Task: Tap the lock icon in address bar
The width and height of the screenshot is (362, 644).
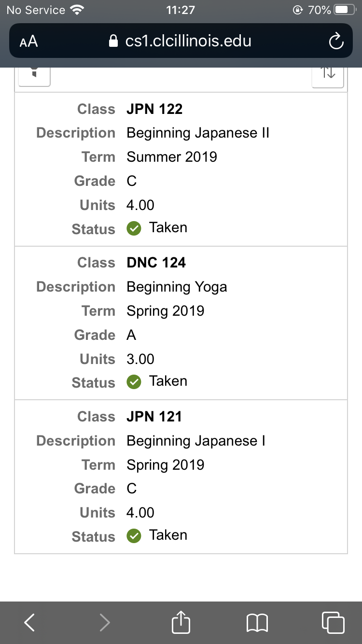Action: (x=114, y=42)
